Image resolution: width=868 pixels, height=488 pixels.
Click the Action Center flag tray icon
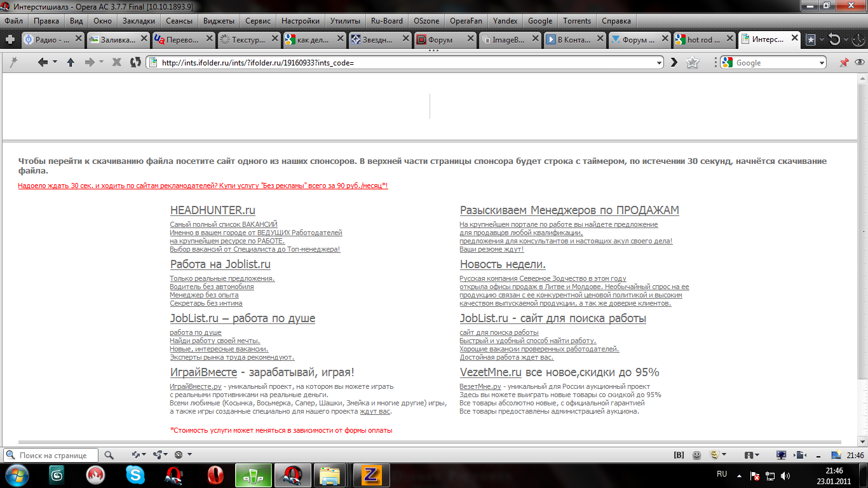[x=755, y=475]
